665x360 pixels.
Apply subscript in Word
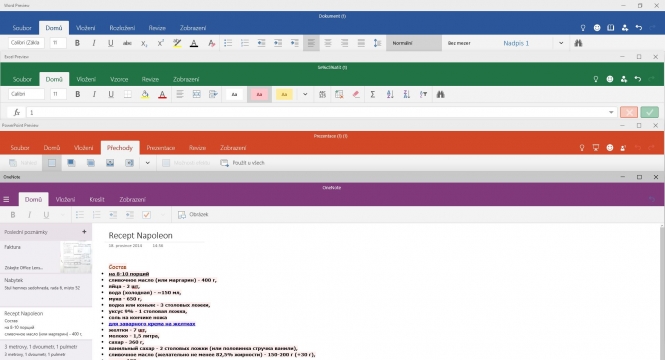point(144,43)
